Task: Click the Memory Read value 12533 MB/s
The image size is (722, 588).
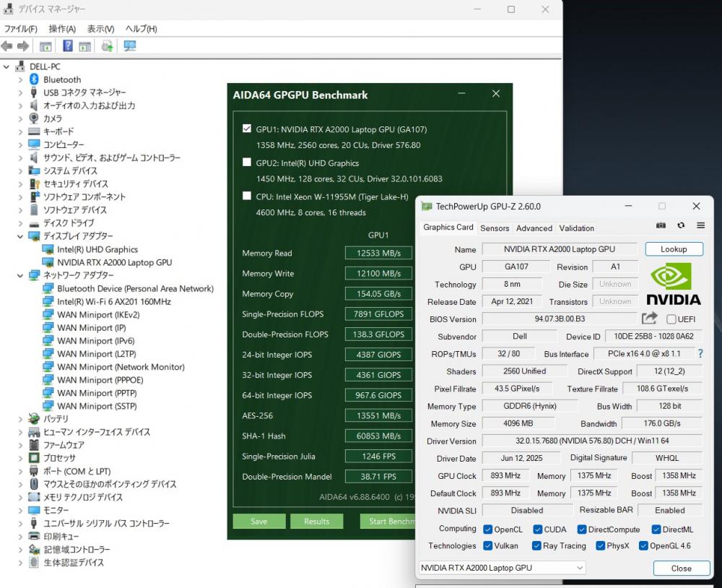Action: coord(378,253)
